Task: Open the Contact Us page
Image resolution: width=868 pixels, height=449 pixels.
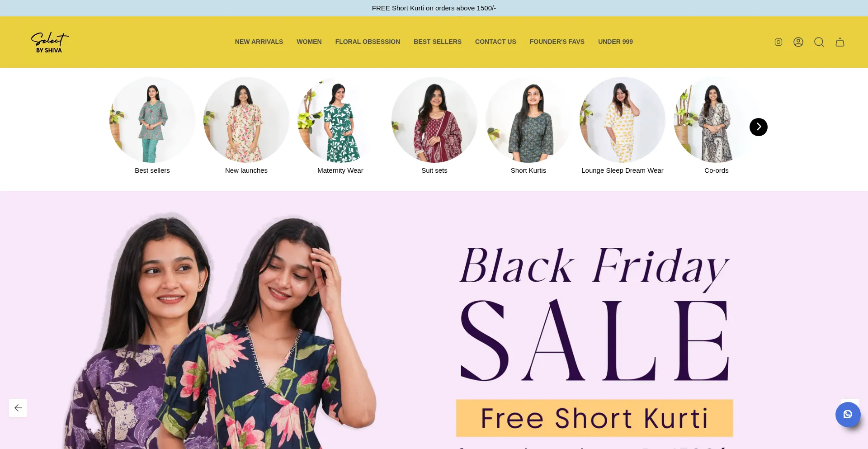Action: (495, 42)
